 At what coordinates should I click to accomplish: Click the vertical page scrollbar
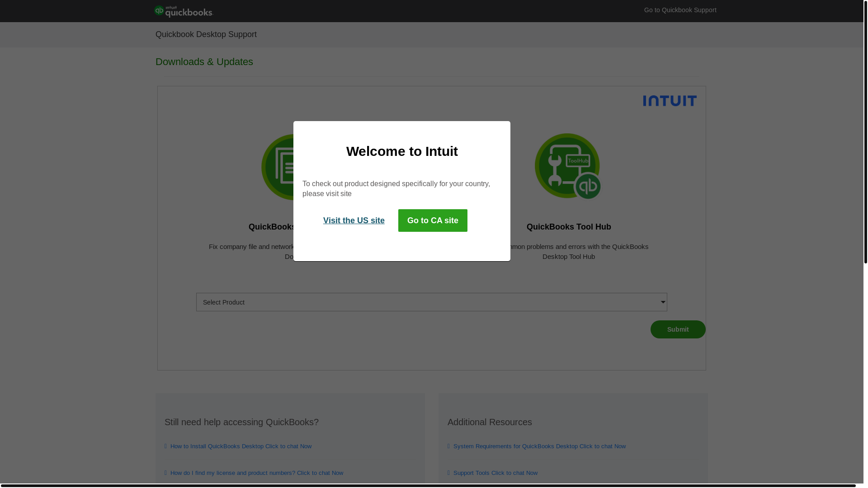[865, 131]
